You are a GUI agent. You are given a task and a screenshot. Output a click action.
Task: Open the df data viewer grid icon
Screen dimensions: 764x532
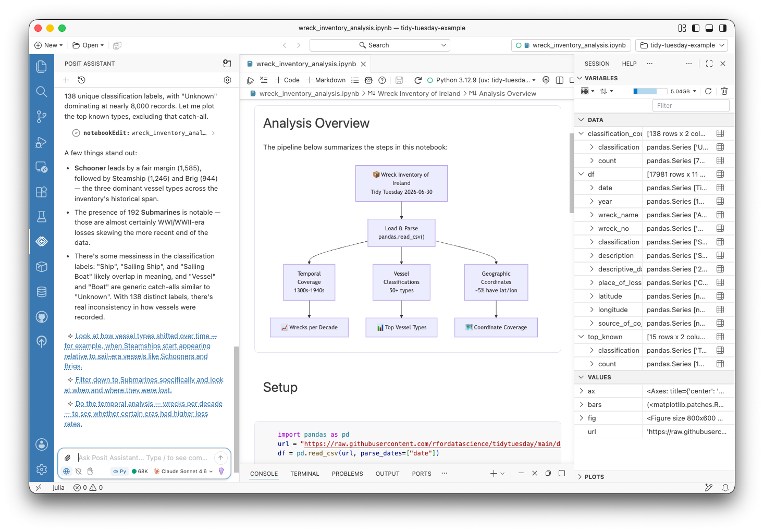point(720,174)
